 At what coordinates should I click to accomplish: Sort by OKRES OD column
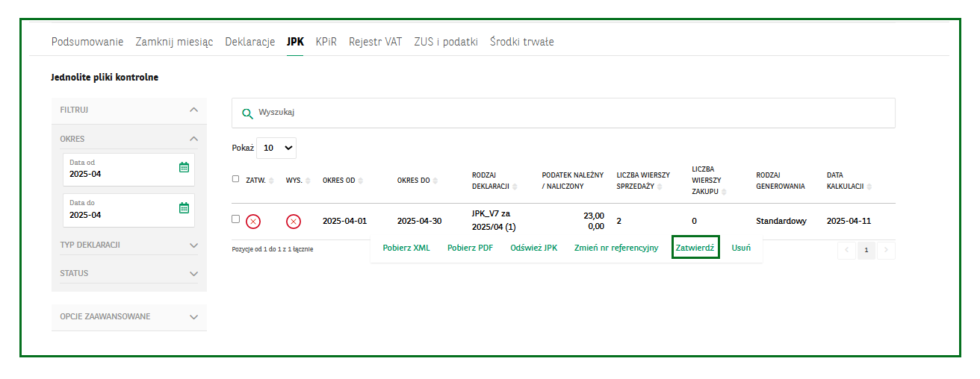(x=362, y=181)
